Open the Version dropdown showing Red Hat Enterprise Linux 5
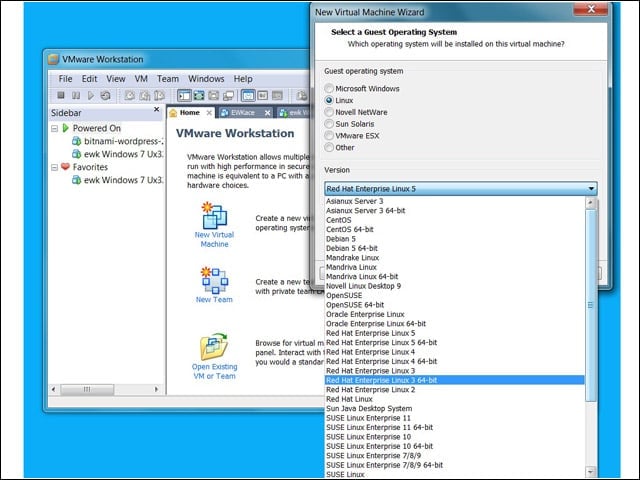The width and height of the screenshot is (640, 480). 461,189
